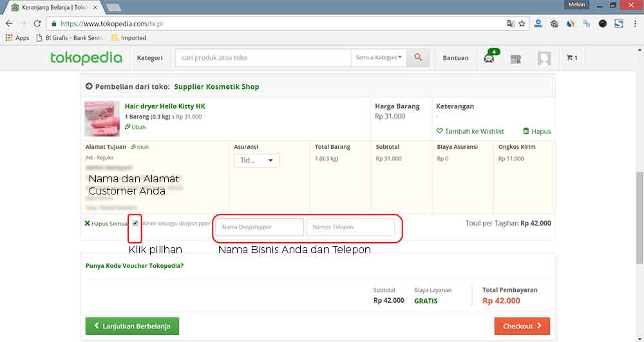Toggle Kirim sebagai dropshipper checkbox
The width and height of the screenshot is (644, 342).
click(135, 223)
